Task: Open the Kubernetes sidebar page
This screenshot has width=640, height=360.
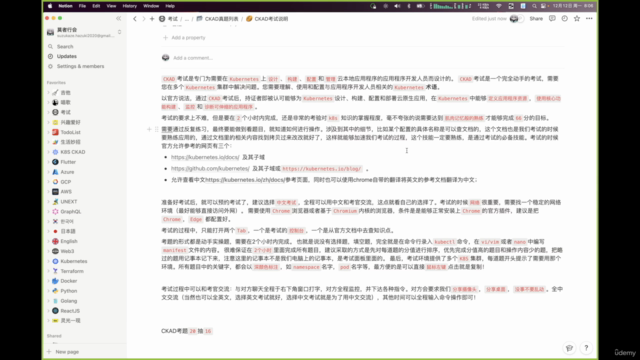Action: tap(73, 261)
